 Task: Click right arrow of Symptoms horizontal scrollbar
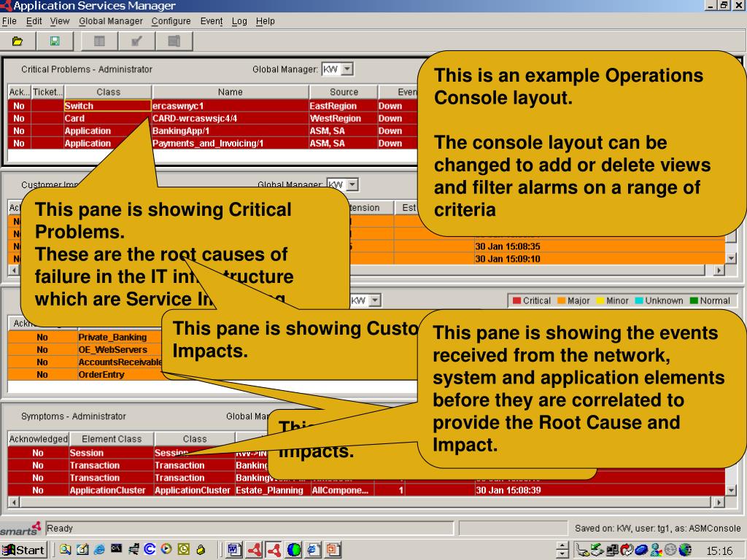point(719,502)
